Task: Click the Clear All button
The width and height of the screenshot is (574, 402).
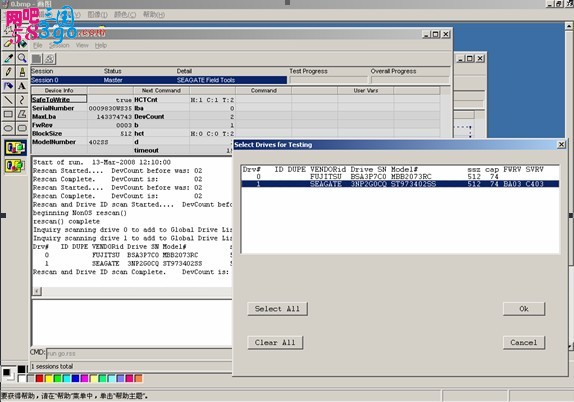Action: (275, 342)
